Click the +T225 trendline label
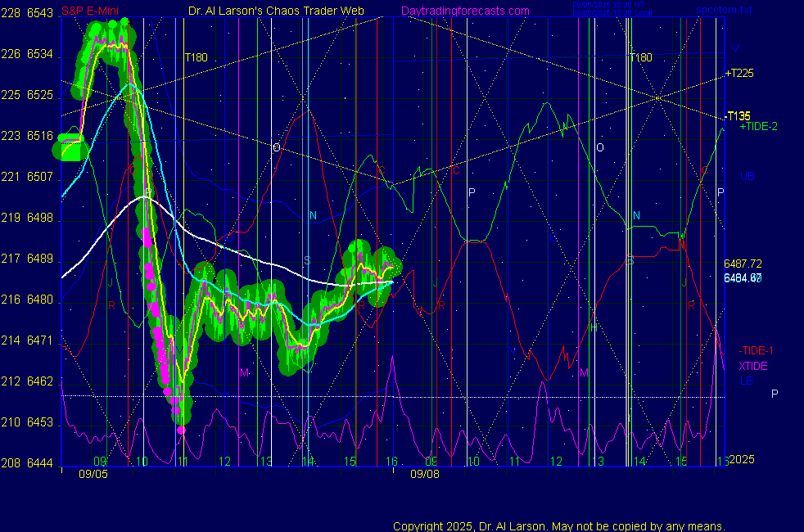 coord(739,74)
